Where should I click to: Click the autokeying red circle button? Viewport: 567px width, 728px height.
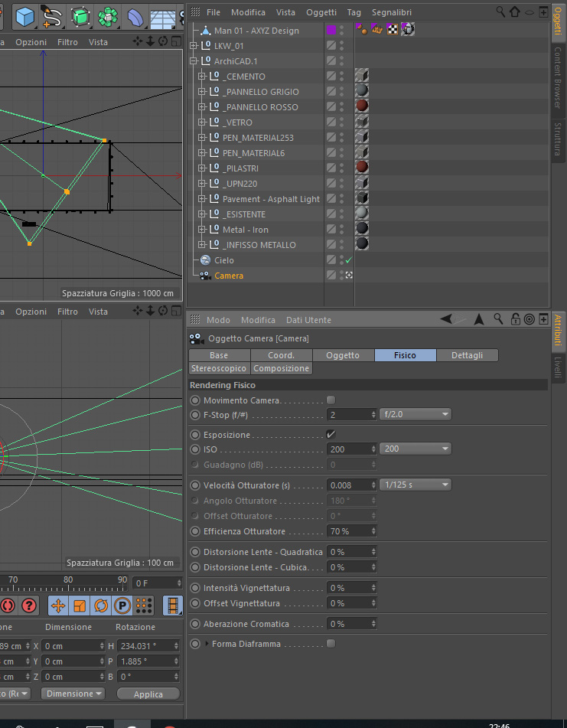coord(8,606)
